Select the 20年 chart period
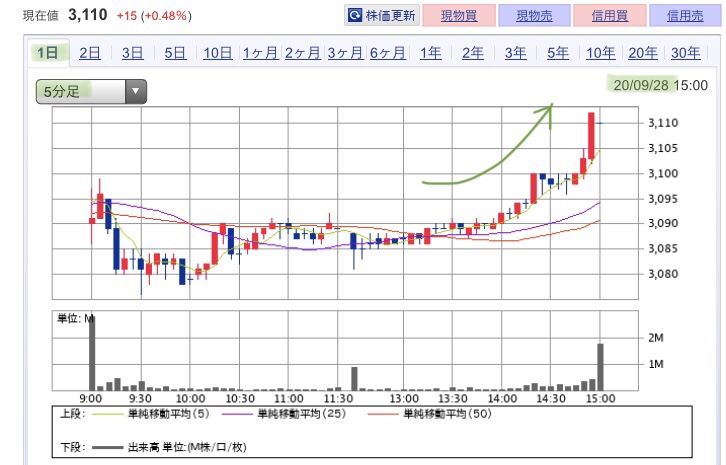 643,53
